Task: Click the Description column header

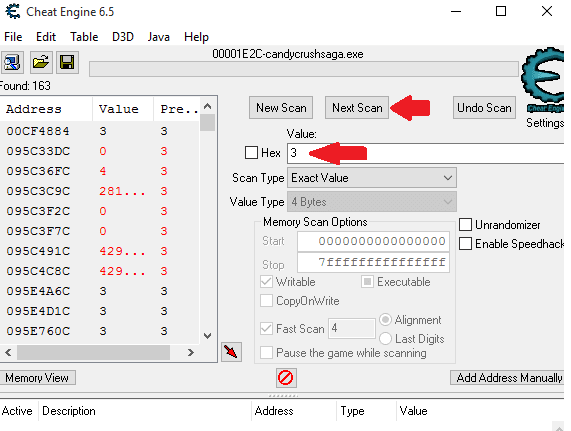Action: [145, 411]
